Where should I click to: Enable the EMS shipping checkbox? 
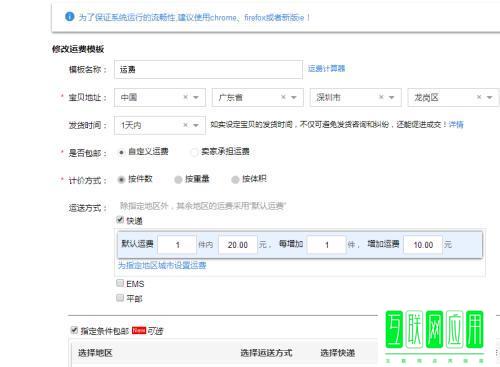pos(120,283)
